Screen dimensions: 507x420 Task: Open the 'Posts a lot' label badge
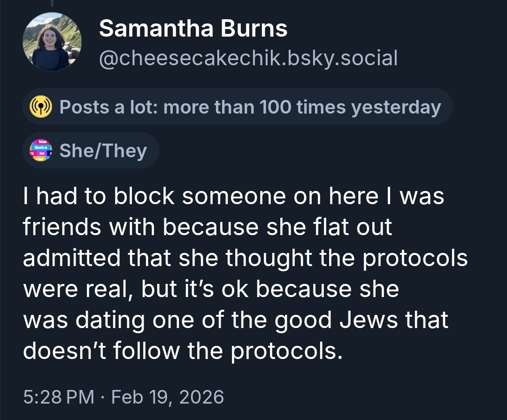pyautogui.click(x=238, y=107)
